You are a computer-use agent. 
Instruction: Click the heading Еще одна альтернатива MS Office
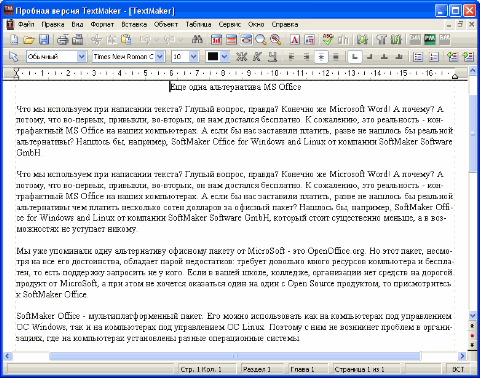(x=235, y=87)
